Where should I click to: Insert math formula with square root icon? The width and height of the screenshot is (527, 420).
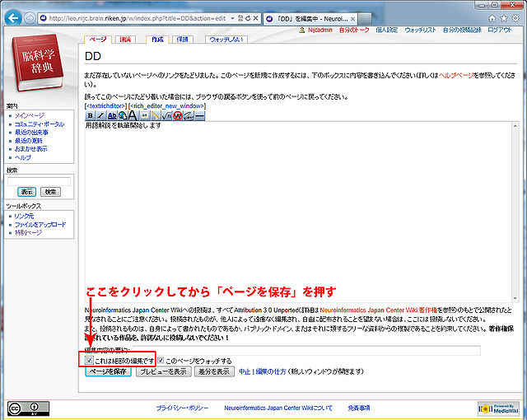(166, 115)
